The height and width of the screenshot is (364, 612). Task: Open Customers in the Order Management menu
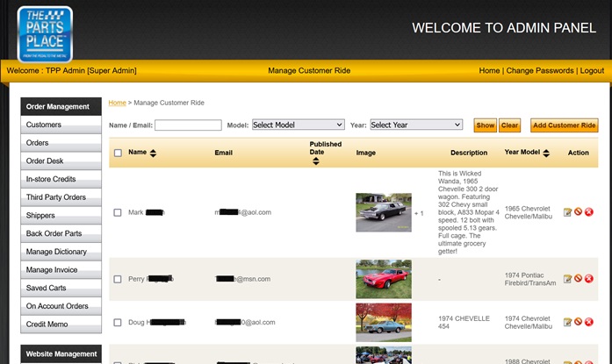[x=61, y=125]
